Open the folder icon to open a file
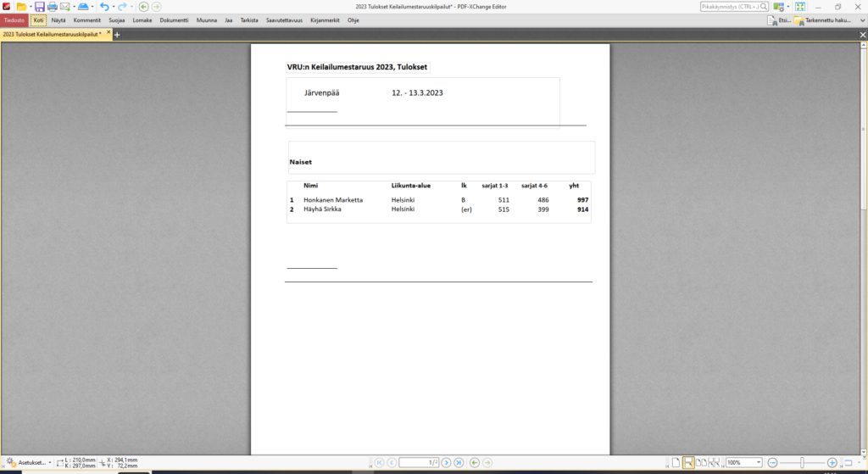 click(x=22, y=7)
